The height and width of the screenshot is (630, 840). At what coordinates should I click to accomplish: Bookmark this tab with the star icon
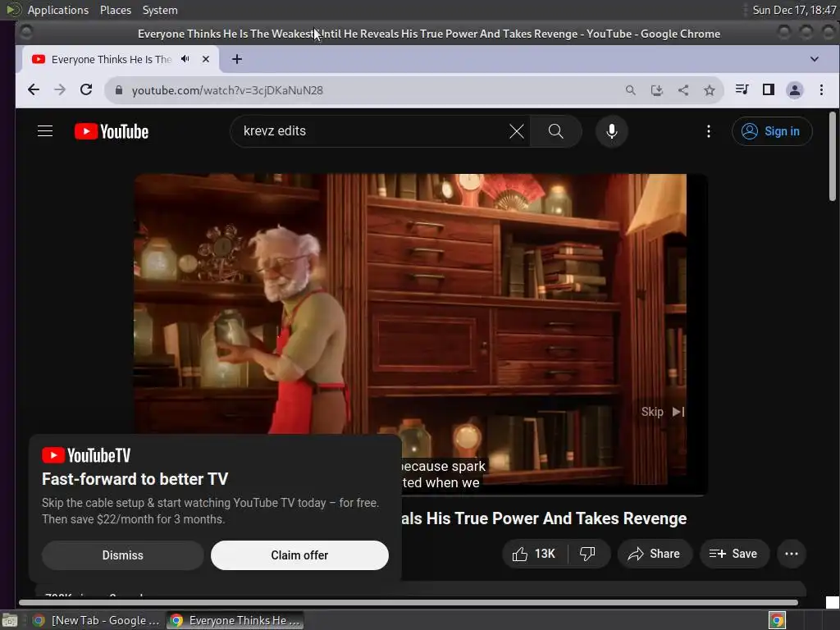coord(710,90)
